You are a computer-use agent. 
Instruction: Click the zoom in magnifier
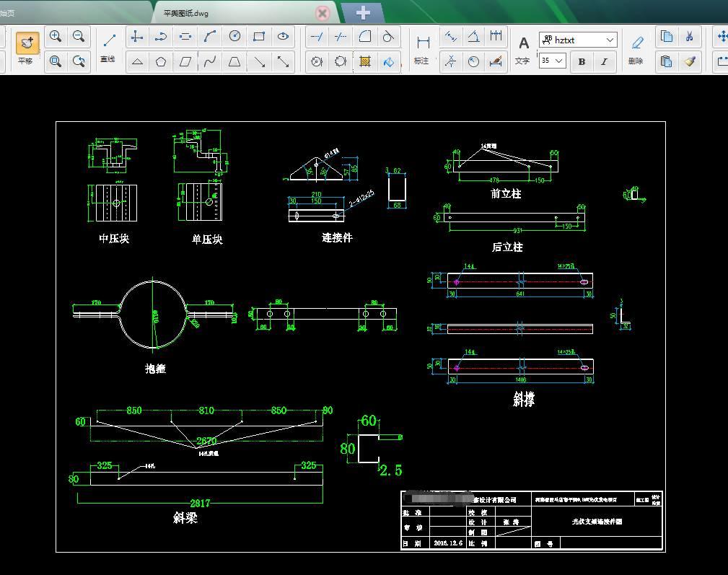point(56,37)
